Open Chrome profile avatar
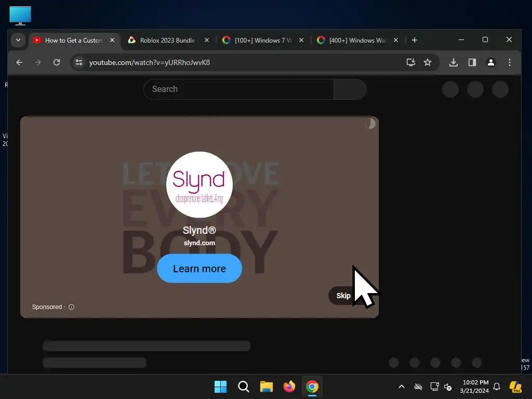 tap(490, 62)
